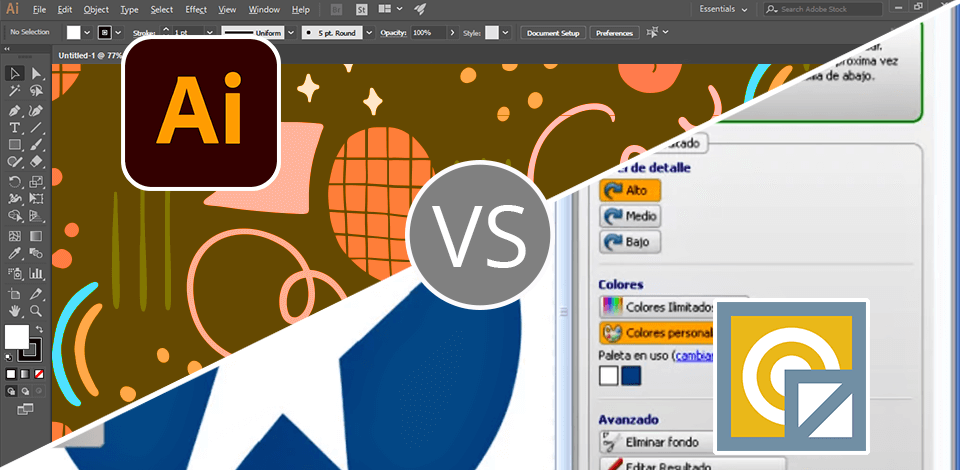
Task: Choose the Paintbrush tool
Action: (x=36, y=145)
